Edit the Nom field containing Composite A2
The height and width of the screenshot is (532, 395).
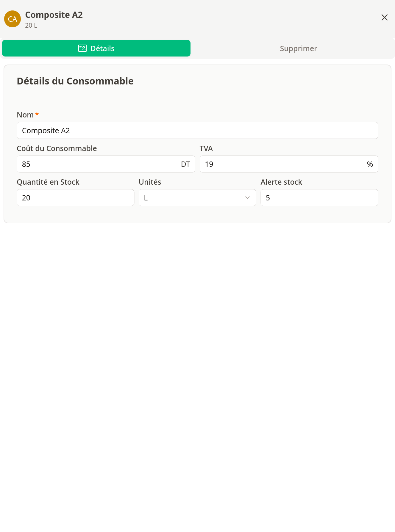pos(197,130)
